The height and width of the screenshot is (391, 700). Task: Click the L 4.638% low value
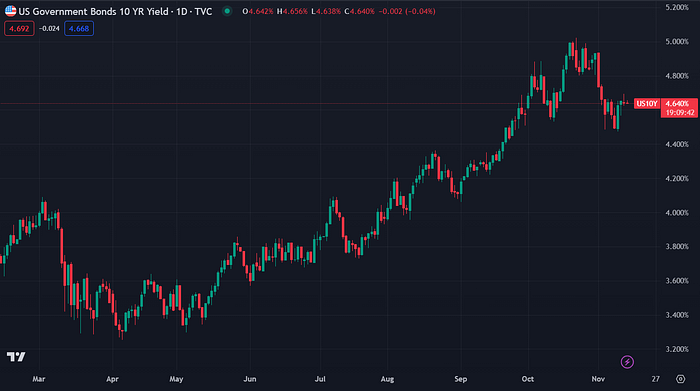pos(325,12)
